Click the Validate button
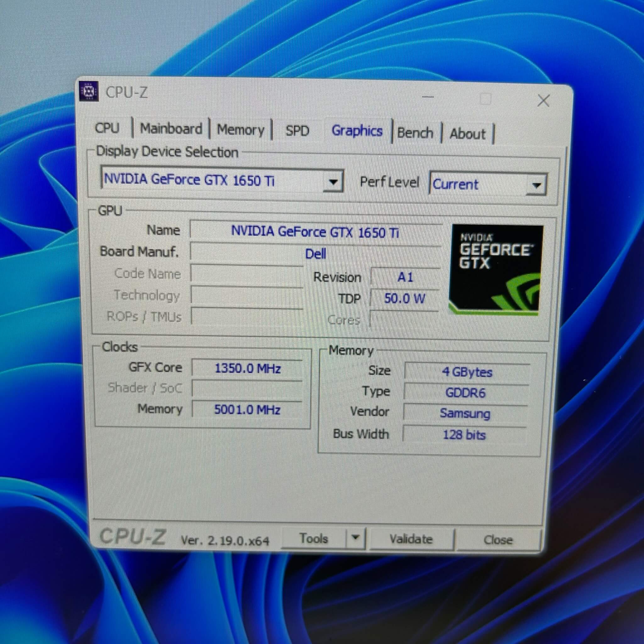 point(411,539)
